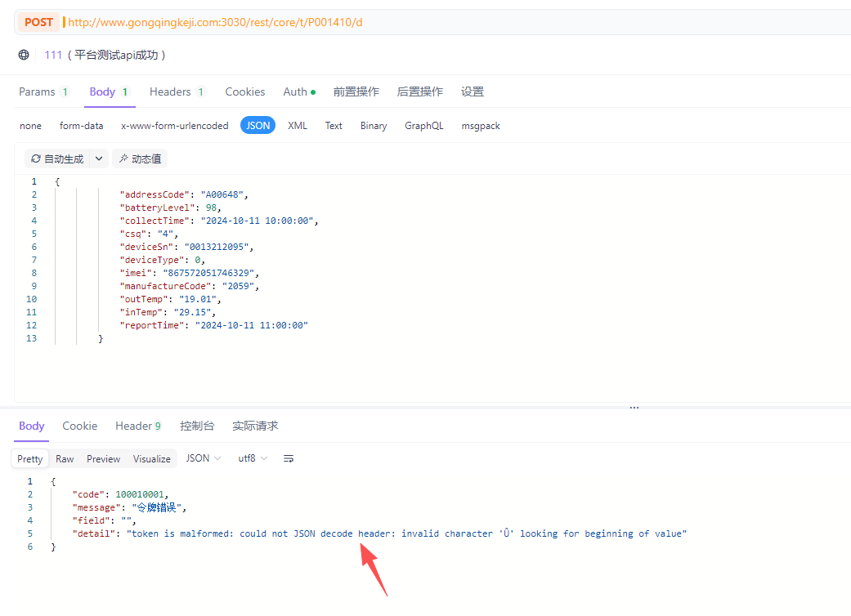
Task: Open the Params tab
Action: (43, 92)
